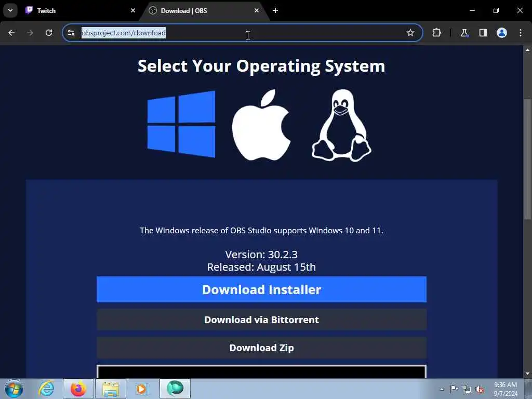Open the network status tray icon
Screen dimensions: 532x399
click(467, 390)
